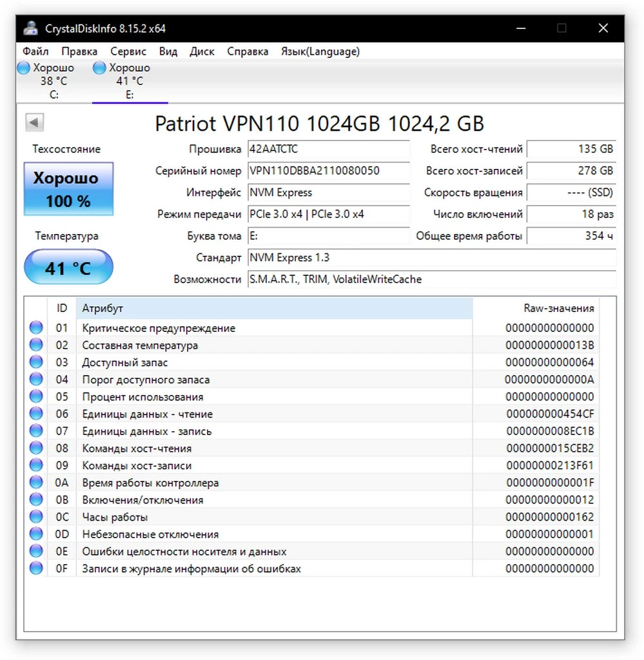The height and width of the screenshot is (660, 644).
Task: Click status orb of attribute 01
Action: (36, 327)
